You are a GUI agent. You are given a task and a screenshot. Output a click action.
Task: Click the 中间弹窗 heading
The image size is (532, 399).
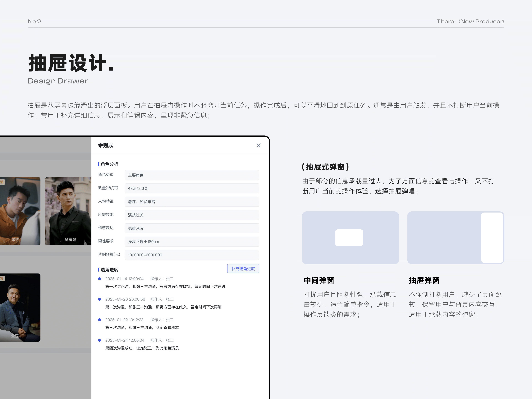(x=319, y=280)
